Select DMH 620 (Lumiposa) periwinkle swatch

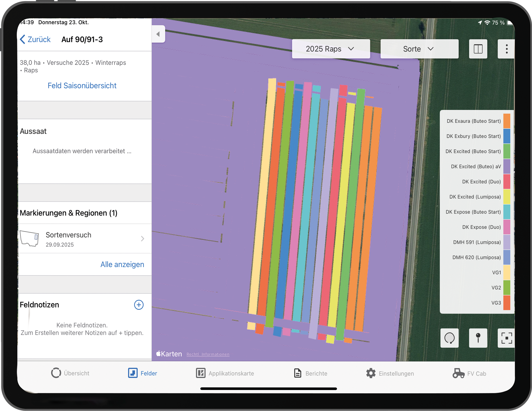click(x=507, y=257)
